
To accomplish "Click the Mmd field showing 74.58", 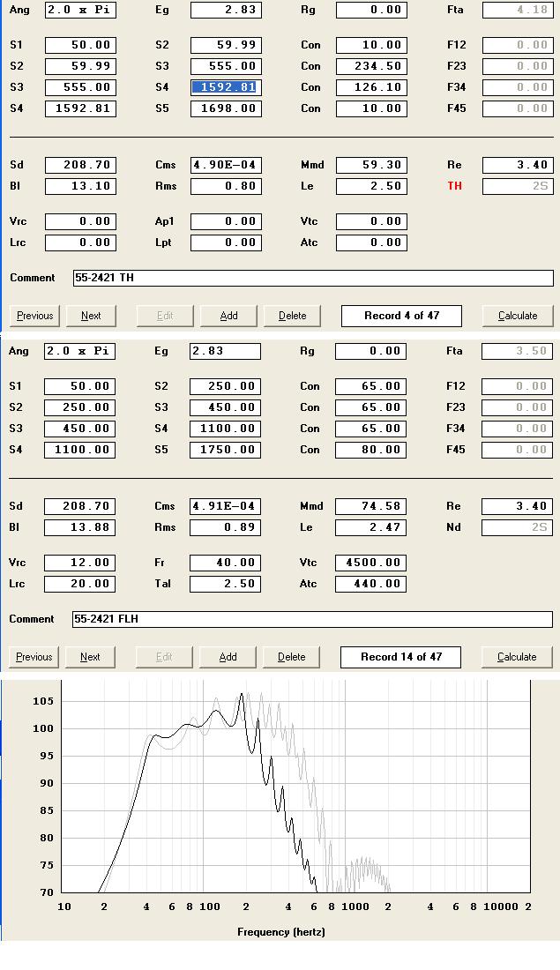I will 371,507.
